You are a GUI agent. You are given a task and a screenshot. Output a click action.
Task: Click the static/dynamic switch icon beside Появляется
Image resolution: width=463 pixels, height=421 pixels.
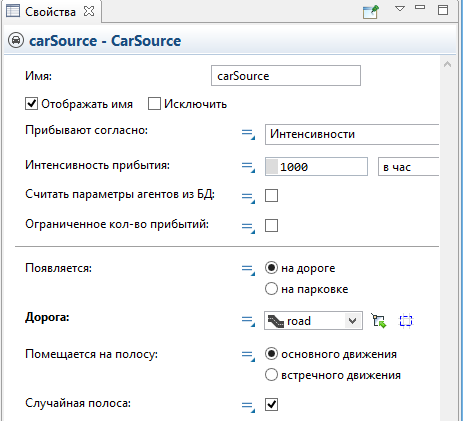pos(248,269)
